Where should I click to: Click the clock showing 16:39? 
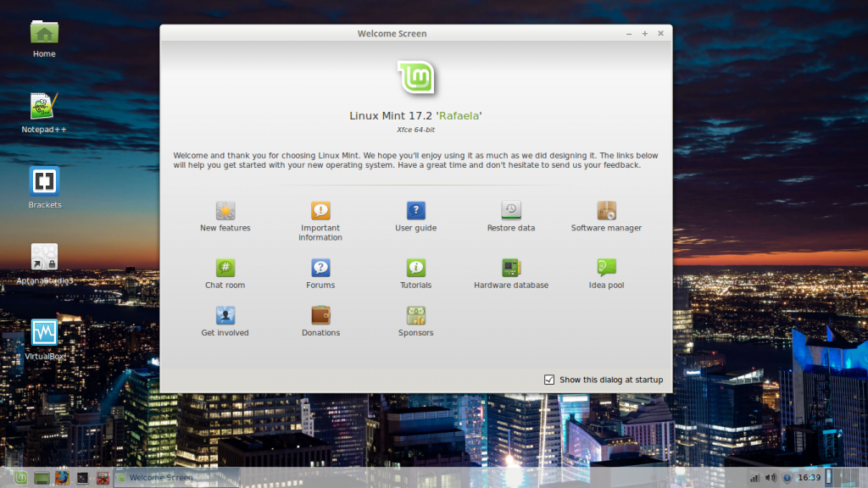tap(810, 478)
